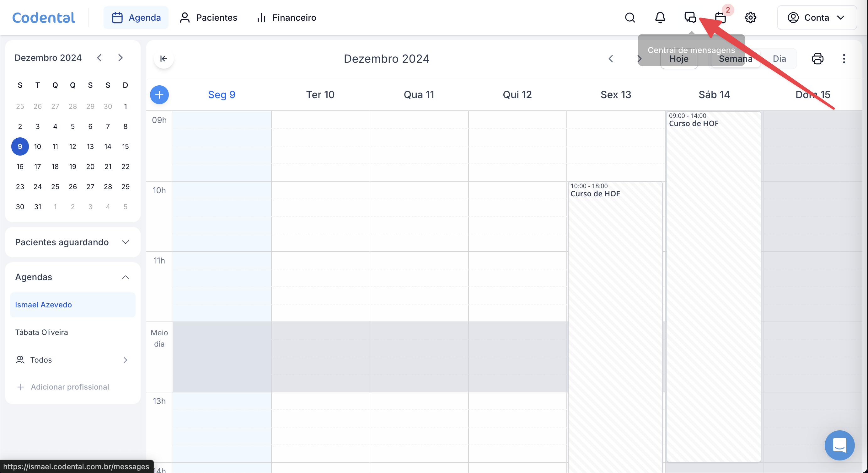Open Intercom chat bubble launcher
Viewport: 868px width, 473px height.
point(839,445)
